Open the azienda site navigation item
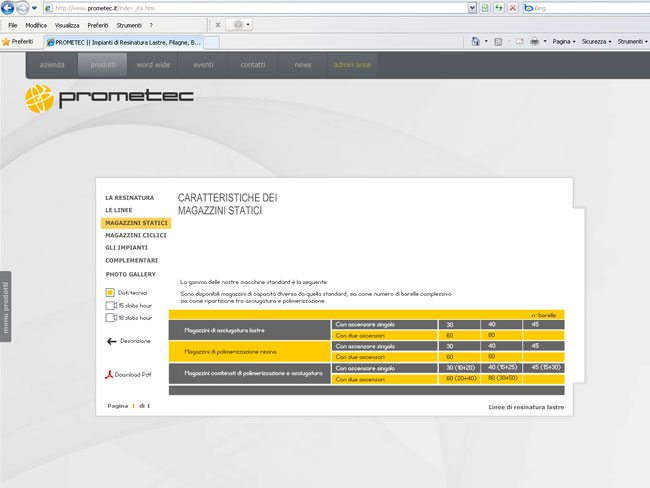The image size is (650, 488). coord(52,65)
